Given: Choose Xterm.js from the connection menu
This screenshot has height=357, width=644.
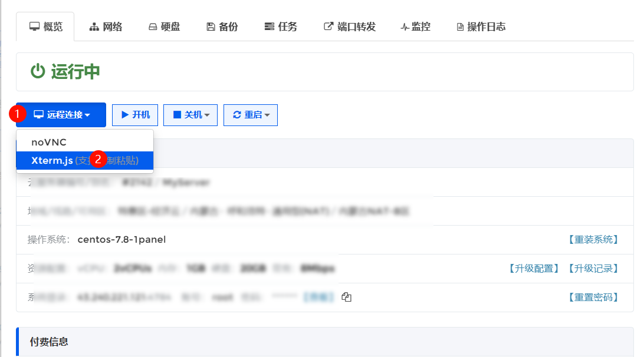Looking at the screenshot, I should 85,160.
